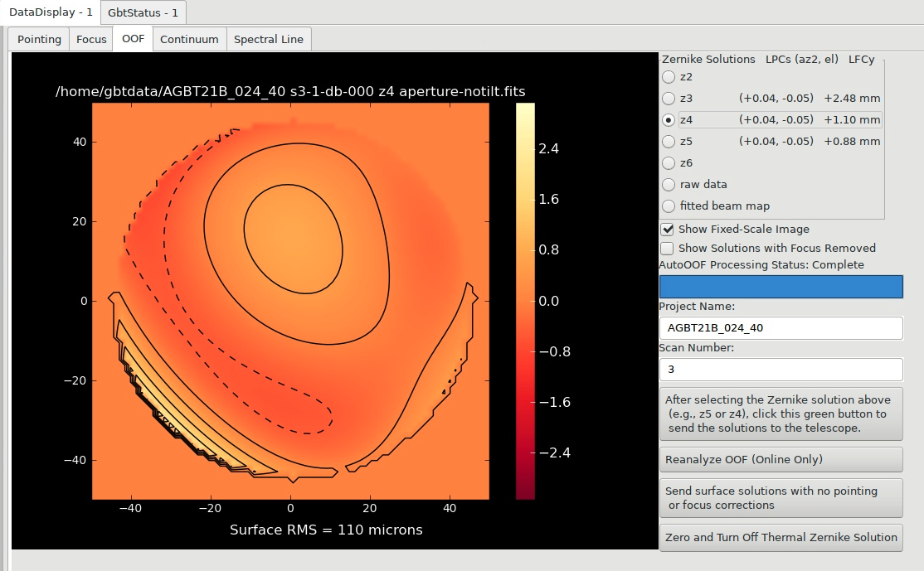Click the −1.6 colorbar tick label
The height and width of the screenshot is (571, 924).
[x=555, y=402]
